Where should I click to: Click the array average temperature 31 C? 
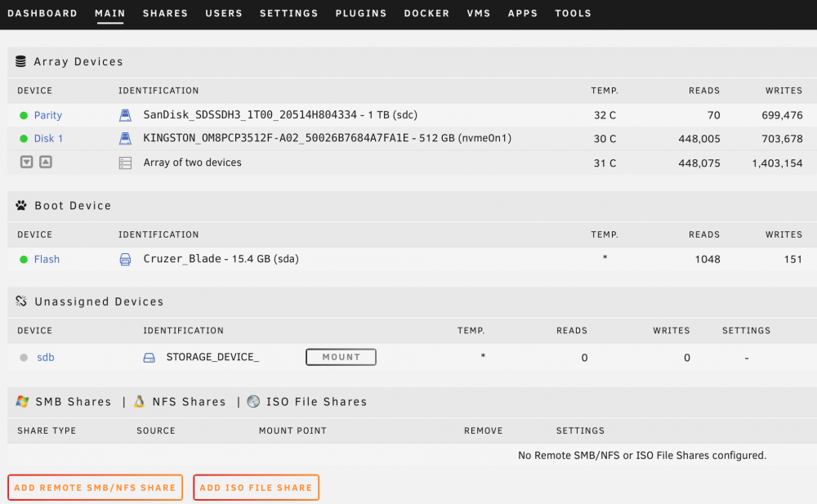coord(605,163)
